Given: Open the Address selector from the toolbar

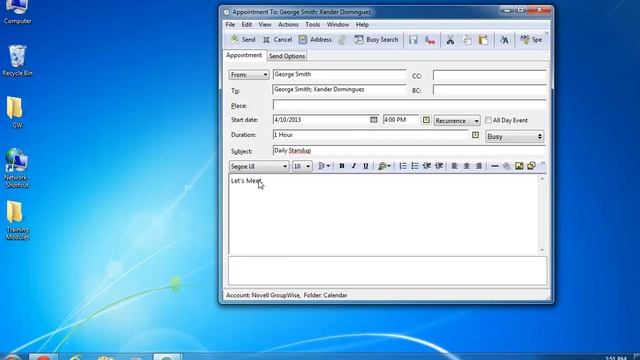Looking at the screenshot, I should 315,40.
